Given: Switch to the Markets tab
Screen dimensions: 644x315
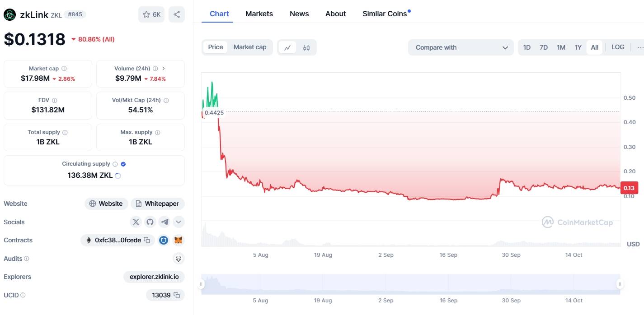Looking at the screenshot, I should point(259,14).
